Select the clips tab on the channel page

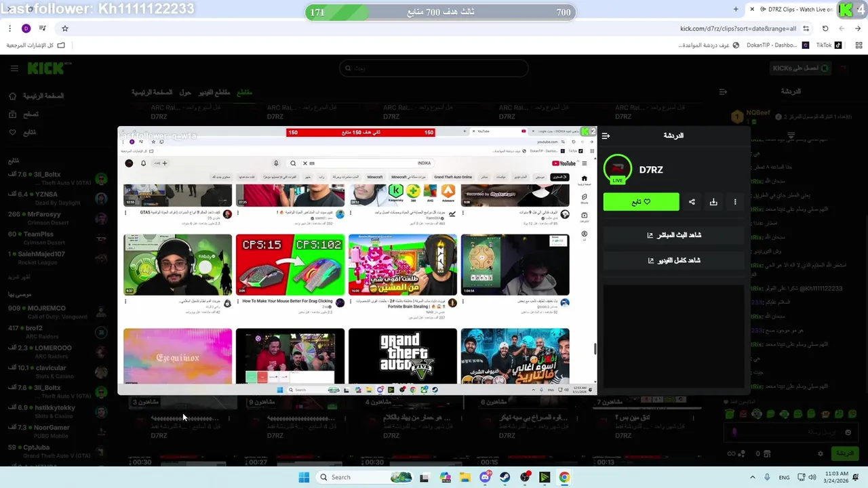[x=244, y=92]
